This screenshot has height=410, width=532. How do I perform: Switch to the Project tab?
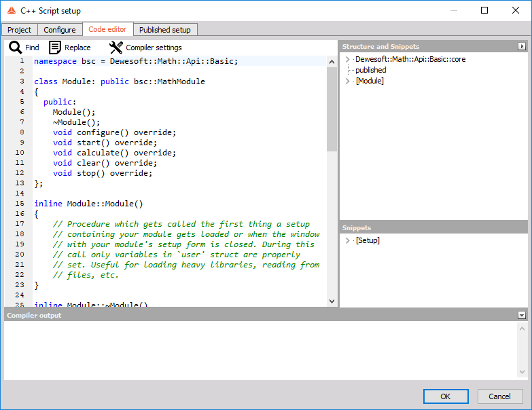tap(19, 30)
